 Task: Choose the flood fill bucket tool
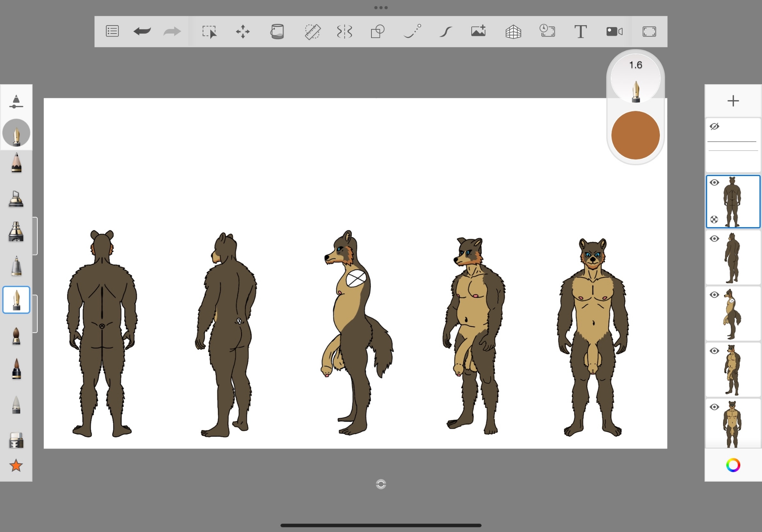tap(277, 32)
